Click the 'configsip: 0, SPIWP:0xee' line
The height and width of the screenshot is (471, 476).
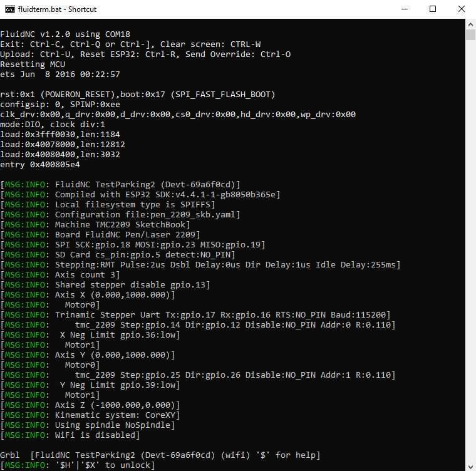click(60, 105)
